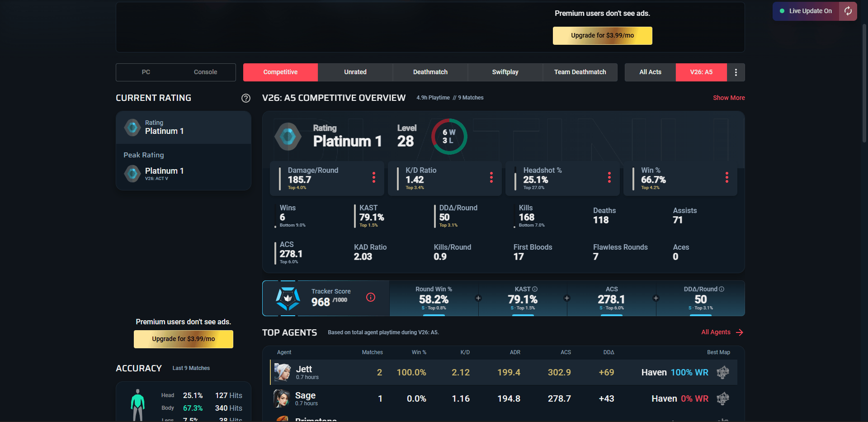
Task: Click Upgrade for $3.99/mo in top banner
Action: click(602, 36)
